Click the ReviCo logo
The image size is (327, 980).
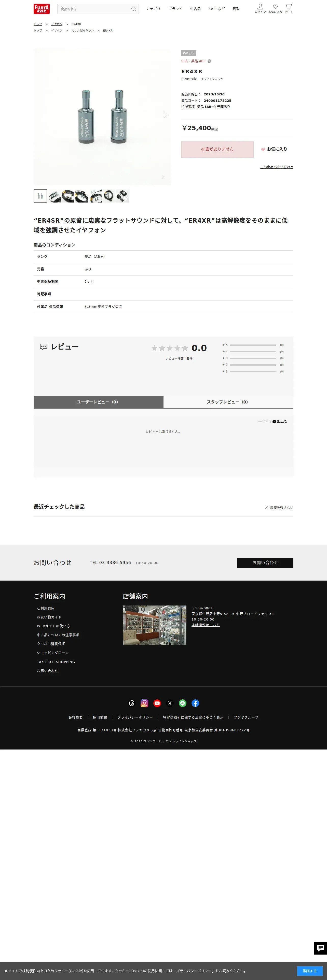point(280,422)
